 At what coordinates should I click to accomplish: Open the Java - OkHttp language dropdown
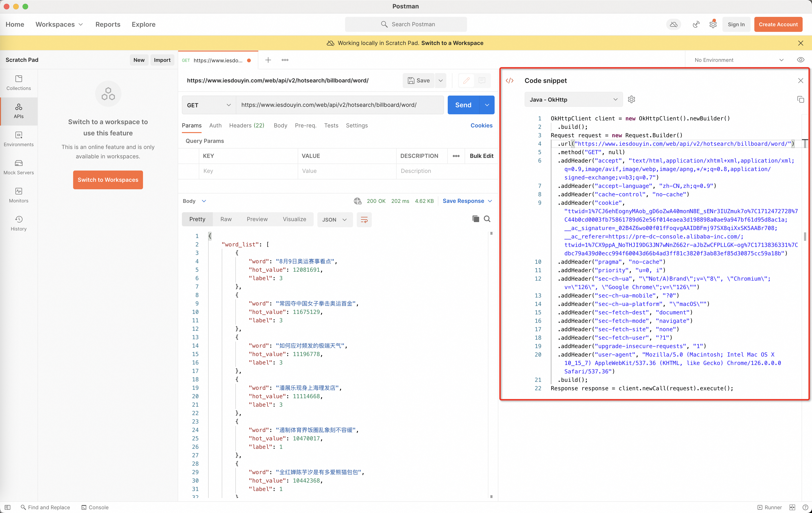coord(573,99)
